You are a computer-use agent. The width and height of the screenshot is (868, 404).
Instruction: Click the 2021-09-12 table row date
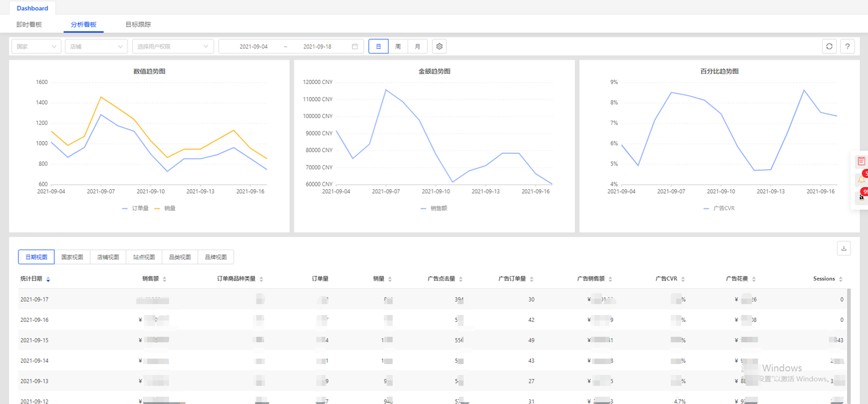point(34,401)
